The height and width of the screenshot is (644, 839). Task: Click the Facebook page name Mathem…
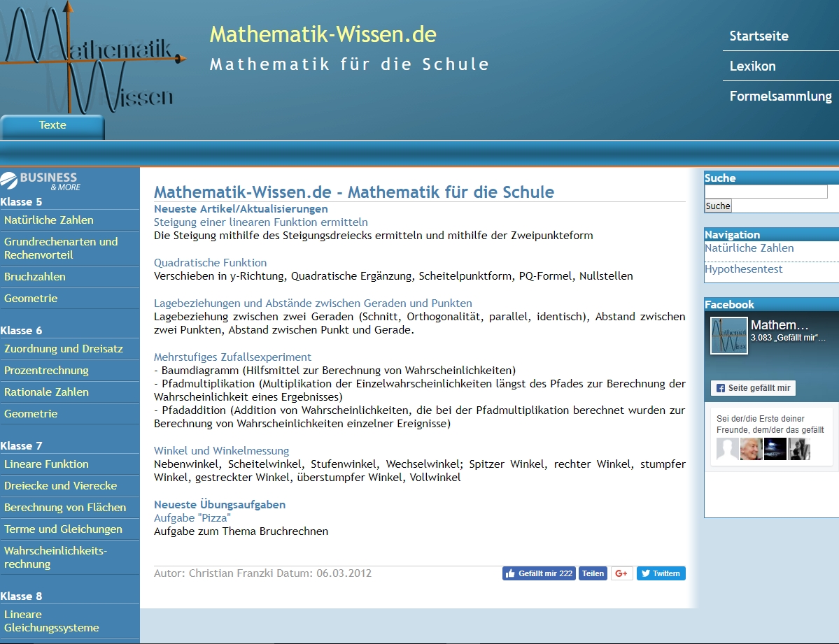click(x=780, y=324)
